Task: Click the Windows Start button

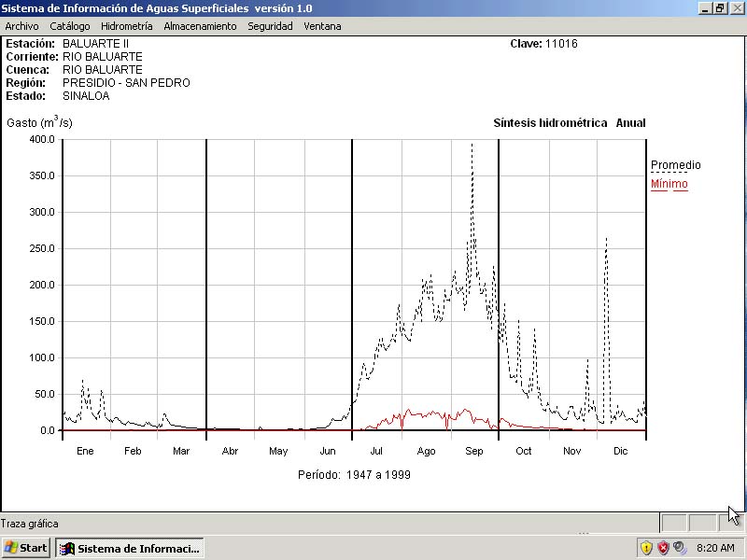Action: [x=26, y=548]
